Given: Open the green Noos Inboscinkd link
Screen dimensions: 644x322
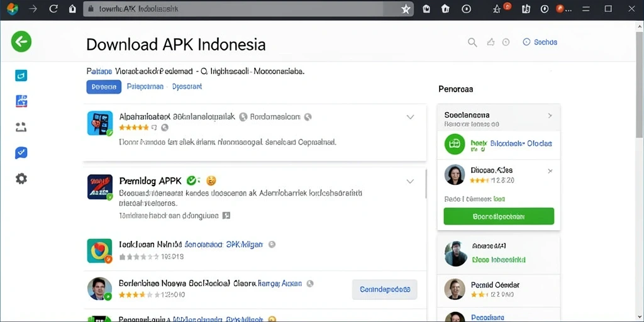Looking at the screenshot, I should pos(499,260).
